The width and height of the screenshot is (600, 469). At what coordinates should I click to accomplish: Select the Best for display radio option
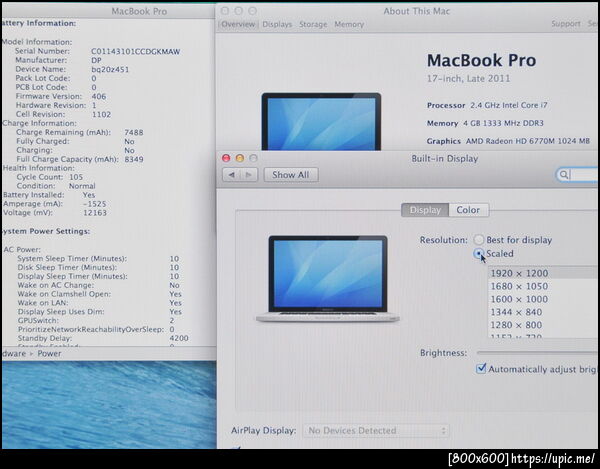point(478,240)
